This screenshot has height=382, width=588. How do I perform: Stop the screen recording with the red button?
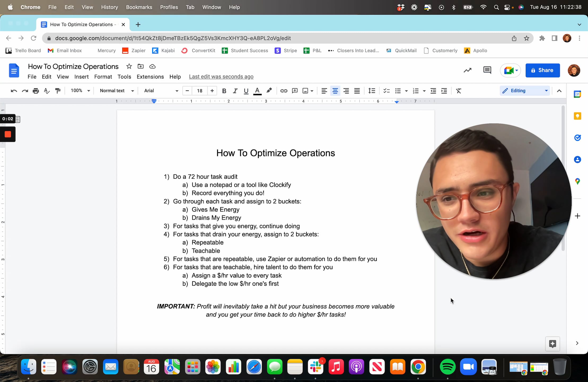[8, 134]
